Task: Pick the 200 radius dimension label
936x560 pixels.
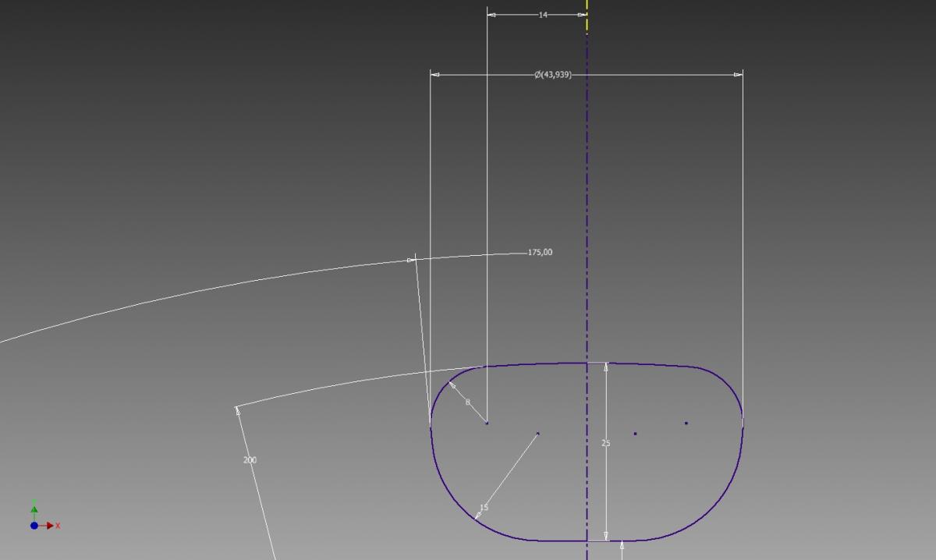Action: point(250,460)
